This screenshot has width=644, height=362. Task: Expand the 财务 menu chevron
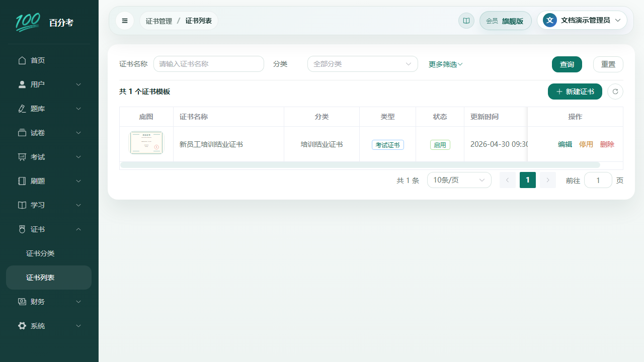pyautogui.click(x=78, y=302)
